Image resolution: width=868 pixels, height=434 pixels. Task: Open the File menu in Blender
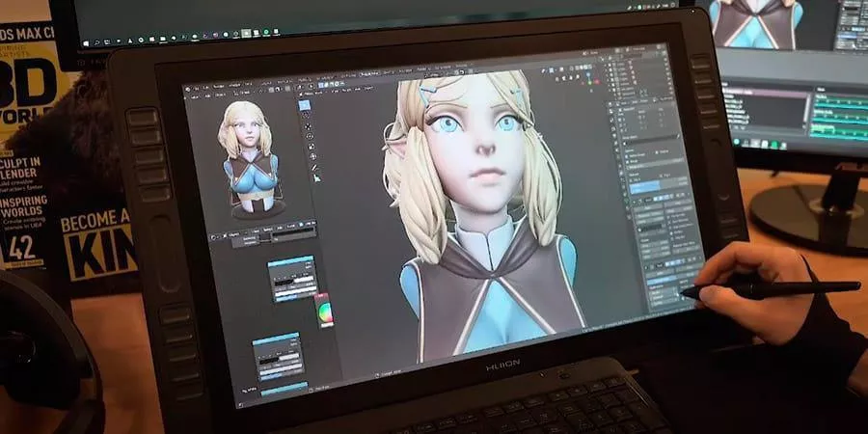click(196, 88)
